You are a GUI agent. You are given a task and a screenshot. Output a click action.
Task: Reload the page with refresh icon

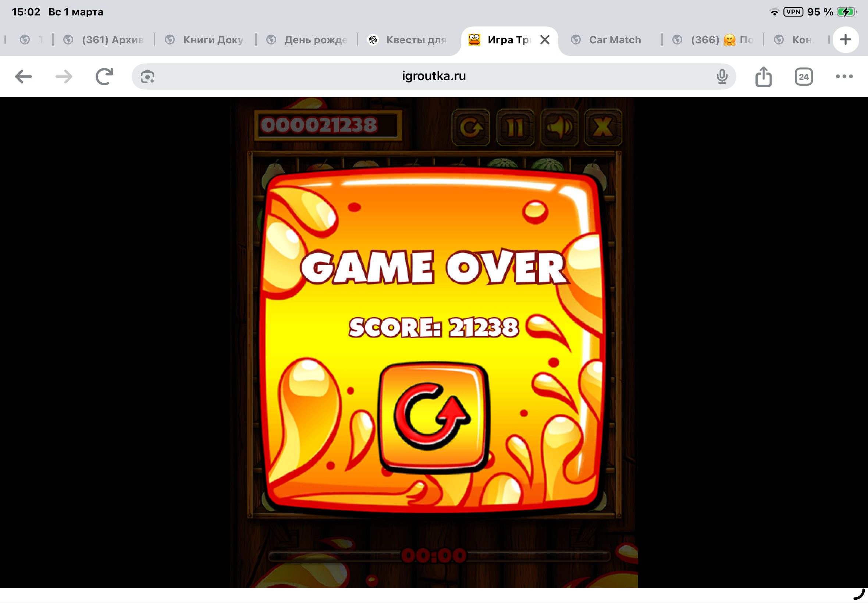point(104,77)
